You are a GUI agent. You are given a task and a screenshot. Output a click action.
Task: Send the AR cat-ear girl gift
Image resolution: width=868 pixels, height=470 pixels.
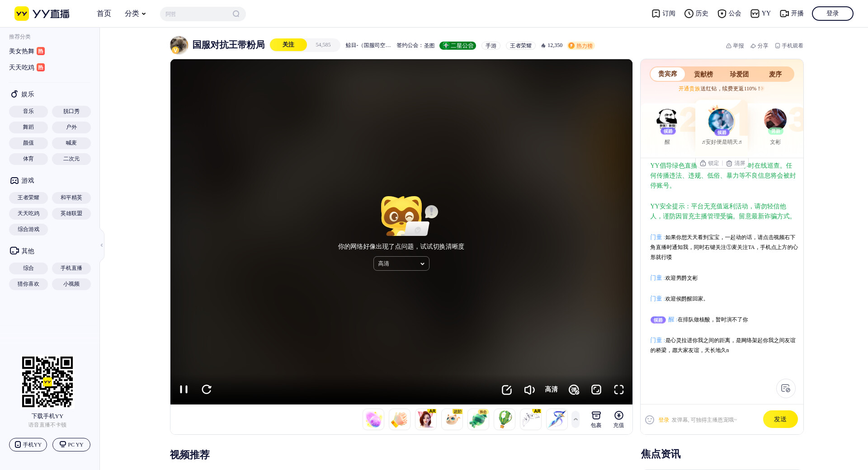click(426, 419)
